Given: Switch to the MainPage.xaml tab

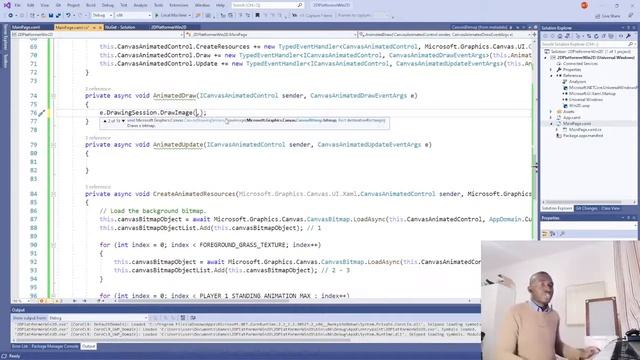Looking at the screenshot, I should (26, 27).
